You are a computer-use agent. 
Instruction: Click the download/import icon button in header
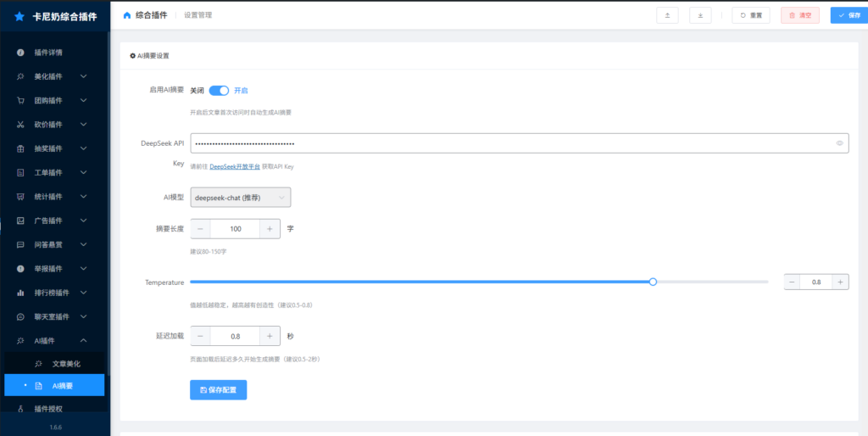pos(700,15)
